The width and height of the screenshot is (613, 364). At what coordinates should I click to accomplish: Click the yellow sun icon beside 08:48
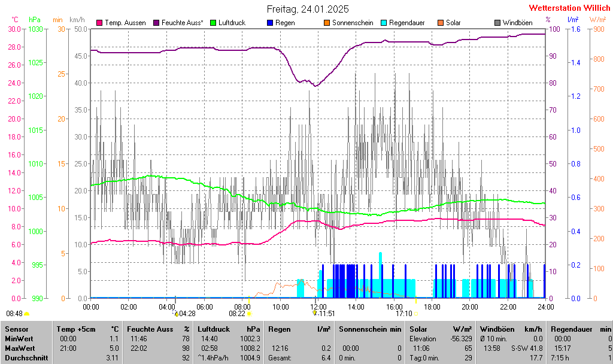pos(26,314)
